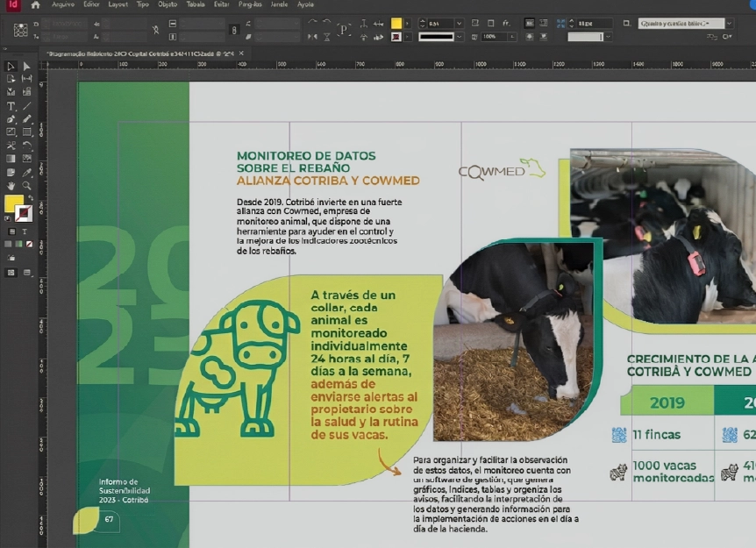Select the Gradient Swatch tool
Viewport: 756px width, 548px height.
pyautogui.click(x=11, y=159)
